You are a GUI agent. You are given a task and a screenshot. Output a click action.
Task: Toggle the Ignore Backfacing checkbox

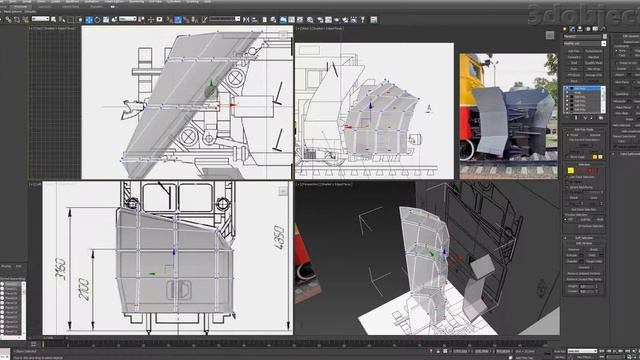pyautogui.click(x=567, y=187)
